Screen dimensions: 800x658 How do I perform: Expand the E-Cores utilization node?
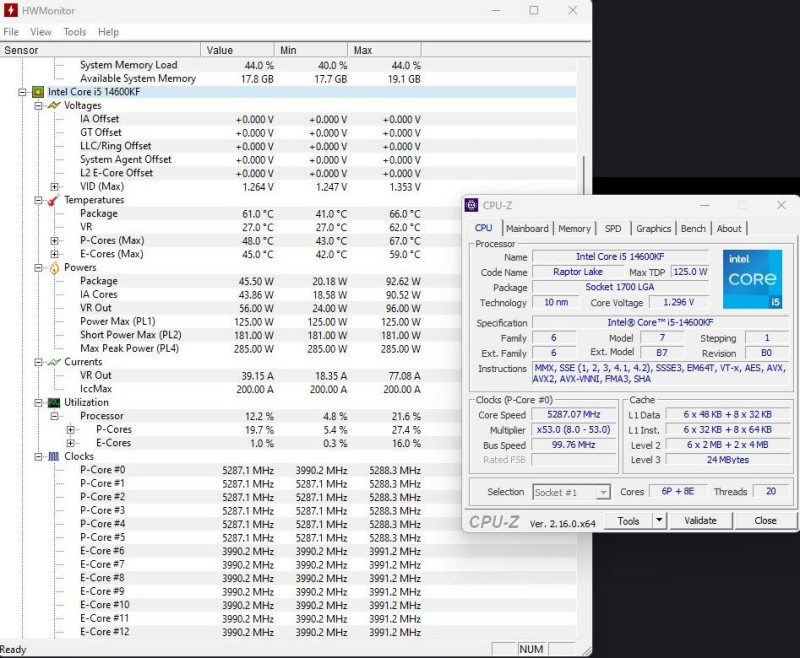[71, 443]
